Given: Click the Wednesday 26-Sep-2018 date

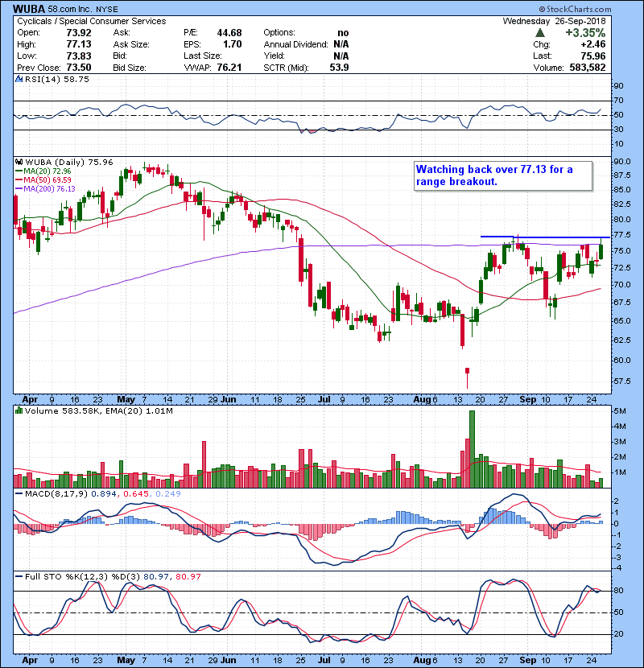Looking at the screenshot, I should click(x=554, y=21).
